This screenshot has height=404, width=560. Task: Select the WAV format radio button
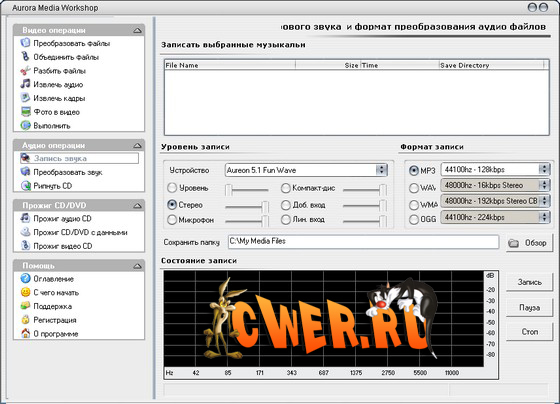[414, 188]
